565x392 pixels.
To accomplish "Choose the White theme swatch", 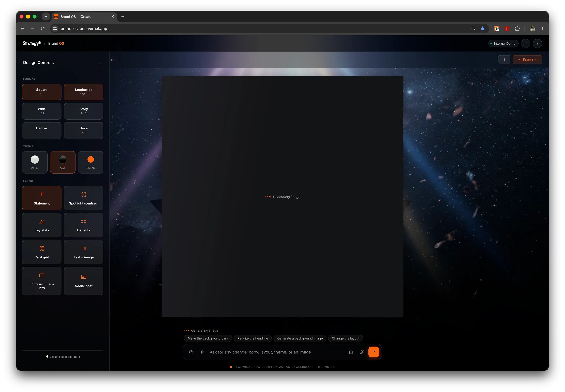I will pyautogui.click(x=35, y=162).
